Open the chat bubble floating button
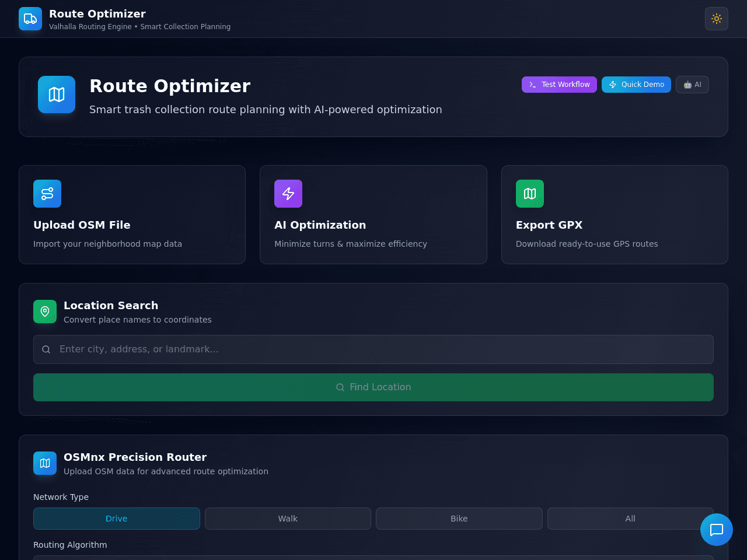The height and width of the screenshot is (560, 747). [717, 530]
